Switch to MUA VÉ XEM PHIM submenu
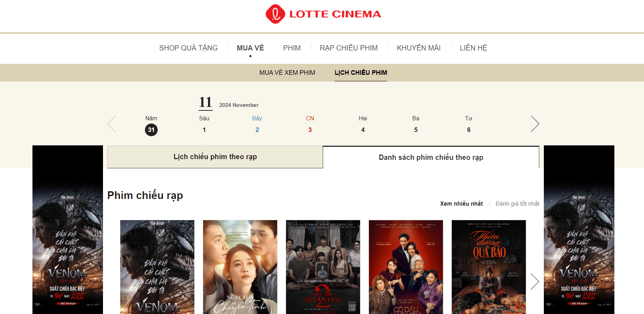Screen dimensions: 644x314 (x=287, y=73)
